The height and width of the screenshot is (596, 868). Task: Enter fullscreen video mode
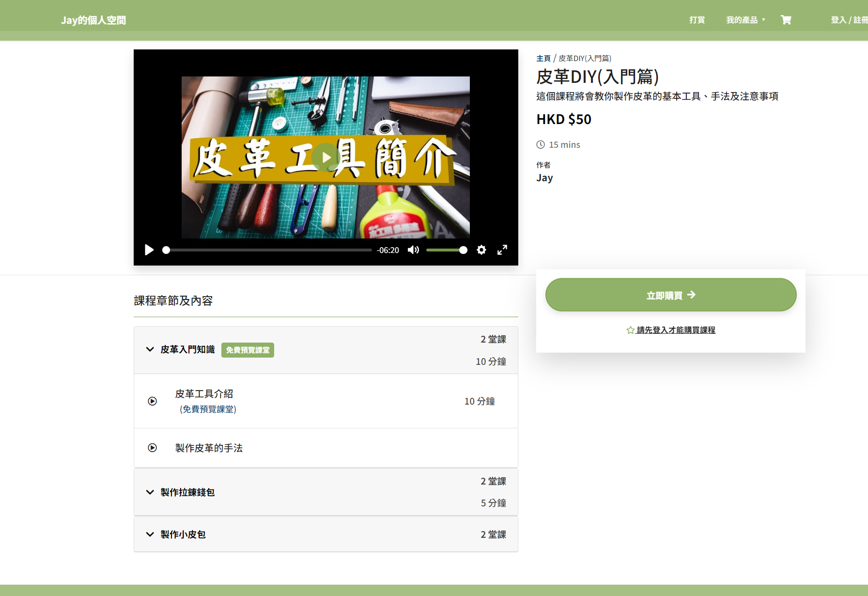point(502,250)
